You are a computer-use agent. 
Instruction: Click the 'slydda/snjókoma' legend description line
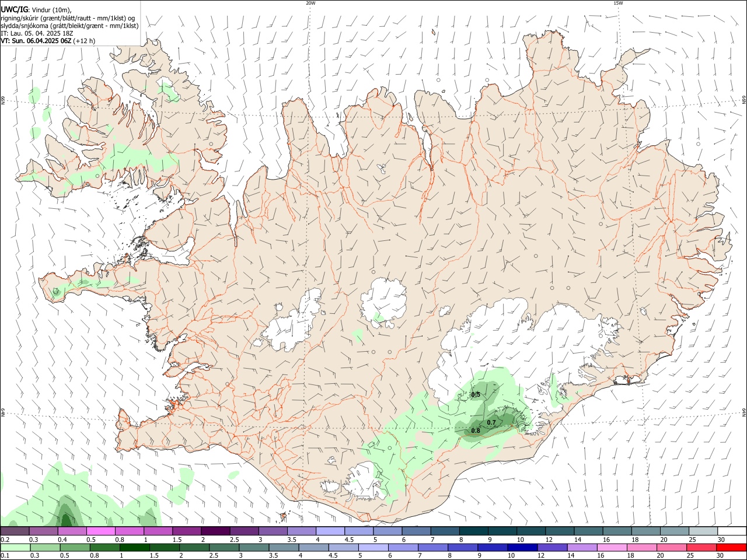pos(69,26)
